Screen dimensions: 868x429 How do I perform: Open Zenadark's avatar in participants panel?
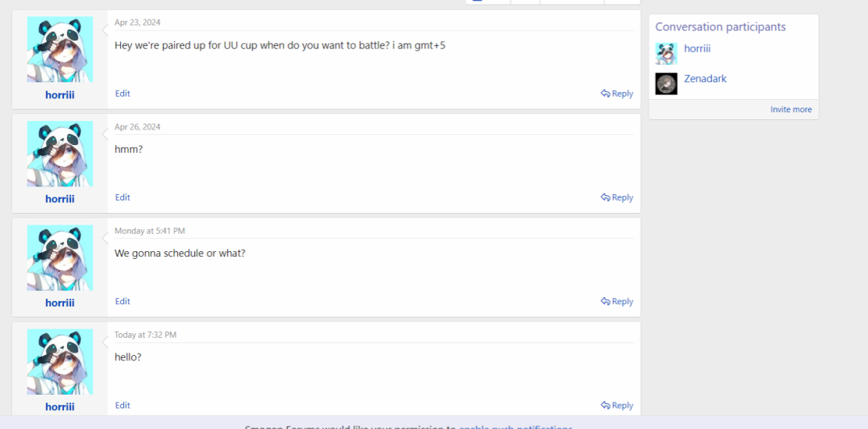pyautogui.click(x=666, y=83)
